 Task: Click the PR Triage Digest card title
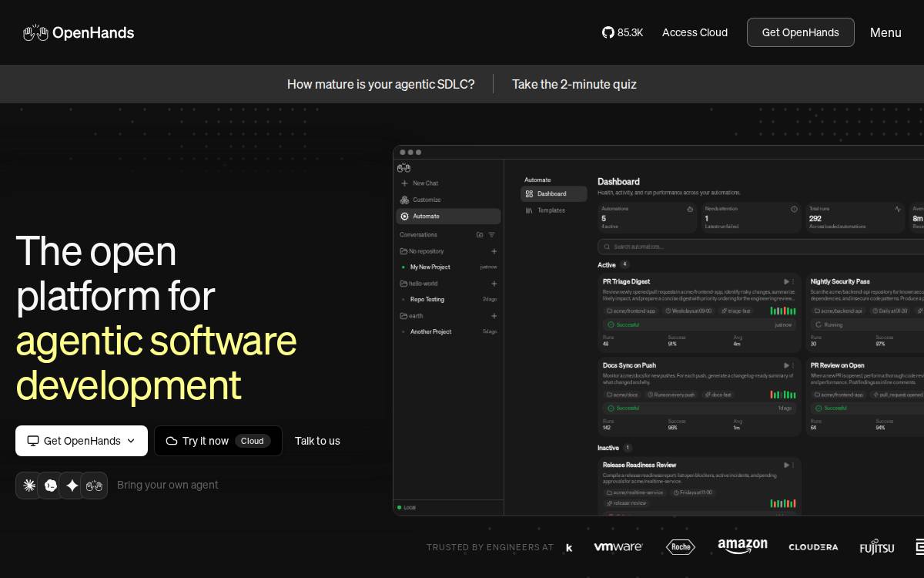[x=626, y=282]
